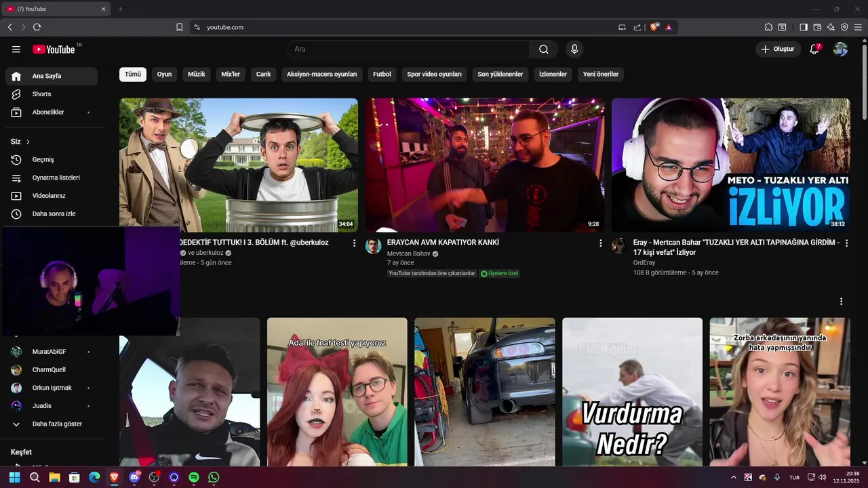Viewport: 868px width, 488px height.
Task: Toggle browser sidebar panel icon
Action: click(804, 27)
